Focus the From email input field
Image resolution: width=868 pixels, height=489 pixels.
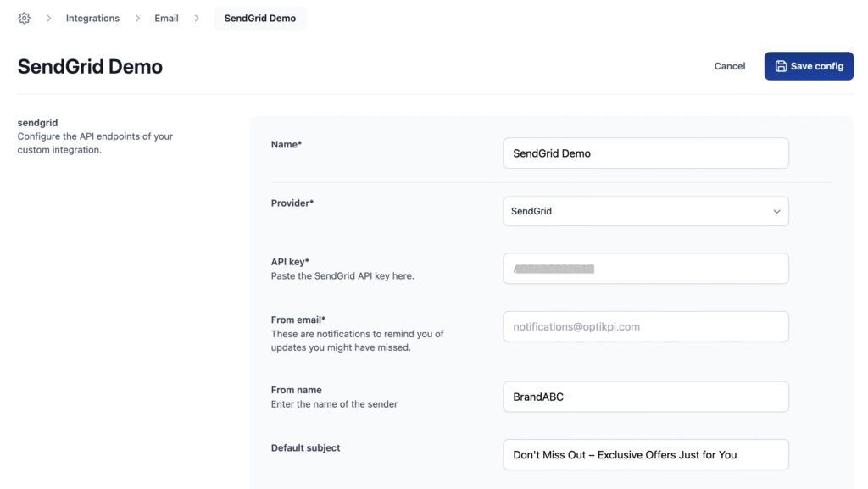645,326
